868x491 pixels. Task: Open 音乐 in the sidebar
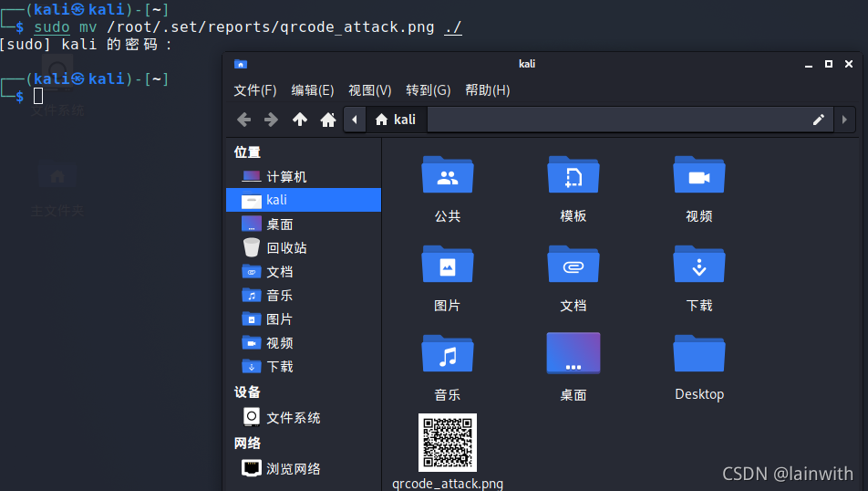coord(304,296)
